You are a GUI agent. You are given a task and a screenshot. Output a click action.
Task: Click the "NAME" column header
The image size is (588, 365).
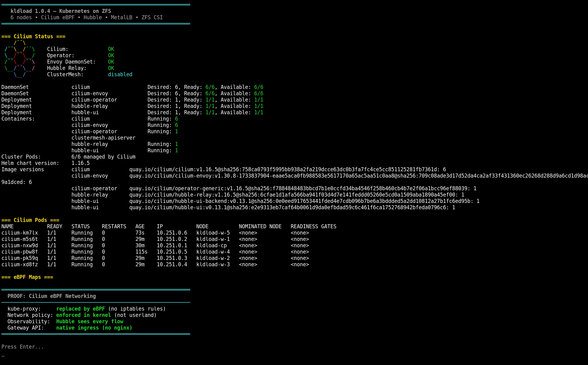[x=7, y=226]
